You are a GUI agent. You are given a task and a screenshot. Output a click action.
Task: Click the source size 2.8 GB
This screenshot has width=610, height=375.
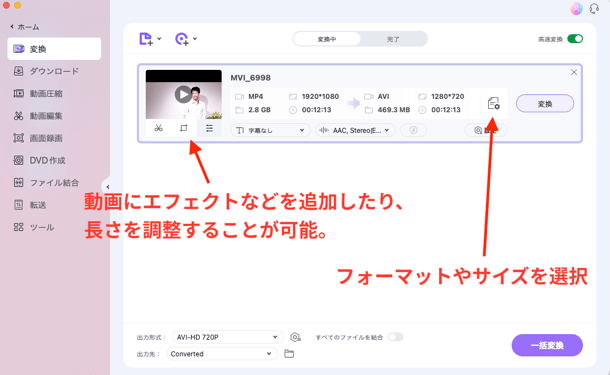click(x=259, y=110)
